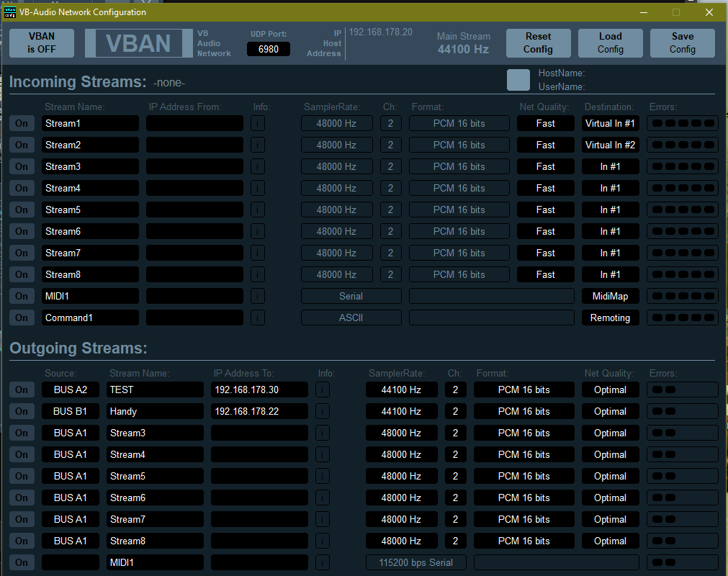The width and height of the screenshot is (728, 576).
Task: Close the VB-Audio Network Configuration window
Action: coord(709,12)
